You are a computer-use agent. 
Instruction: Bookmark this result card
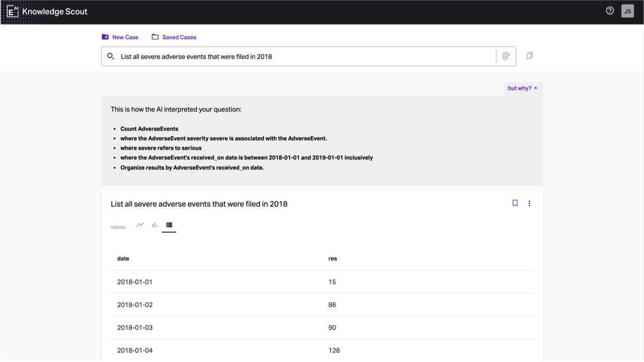coord(515,203)
